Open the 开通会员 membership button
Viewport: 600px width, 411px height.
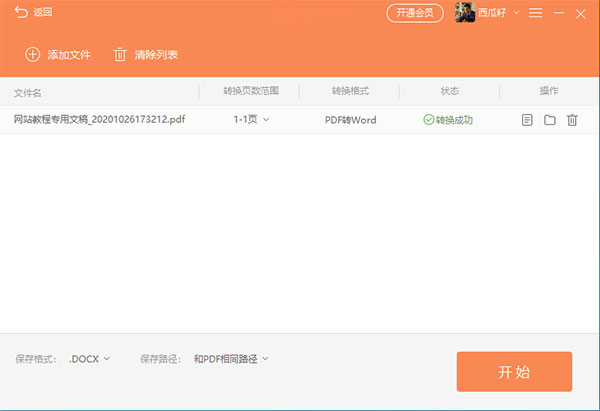coord(415,13)
